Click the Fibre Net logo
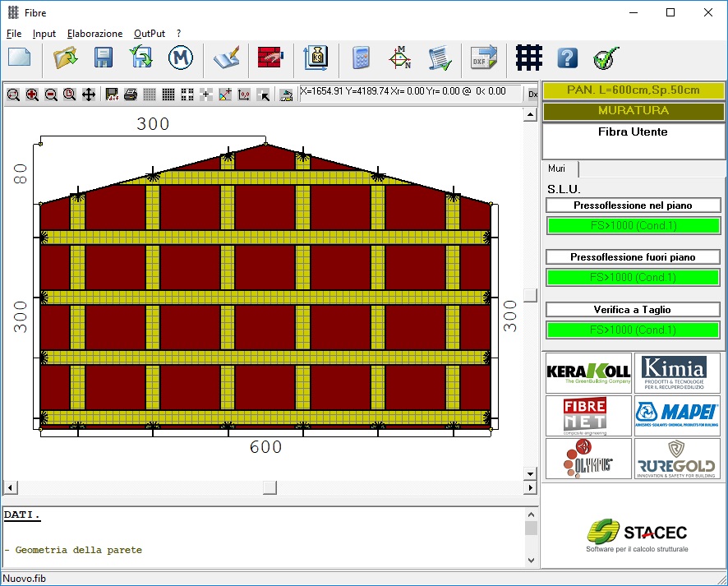 (588, 416)
